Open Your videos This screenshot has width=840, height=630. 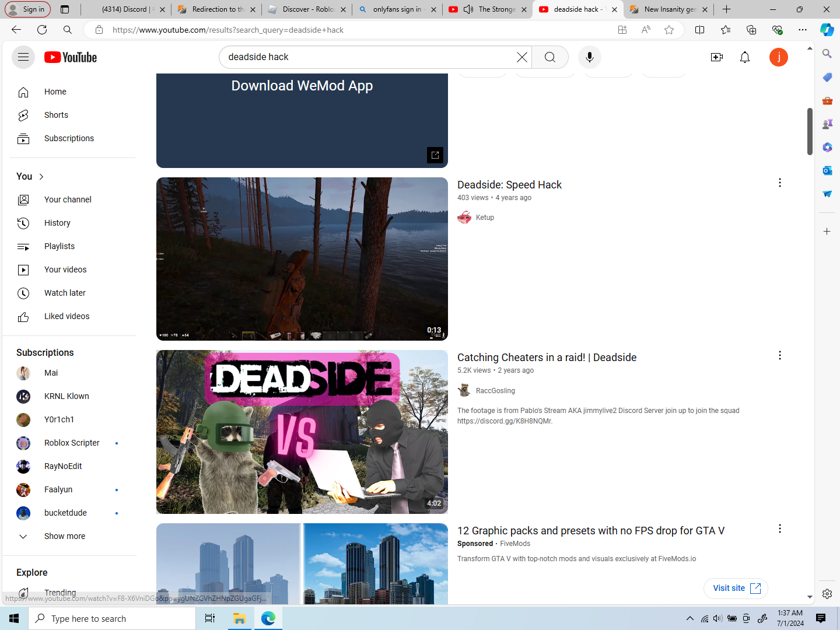[72, 269]
